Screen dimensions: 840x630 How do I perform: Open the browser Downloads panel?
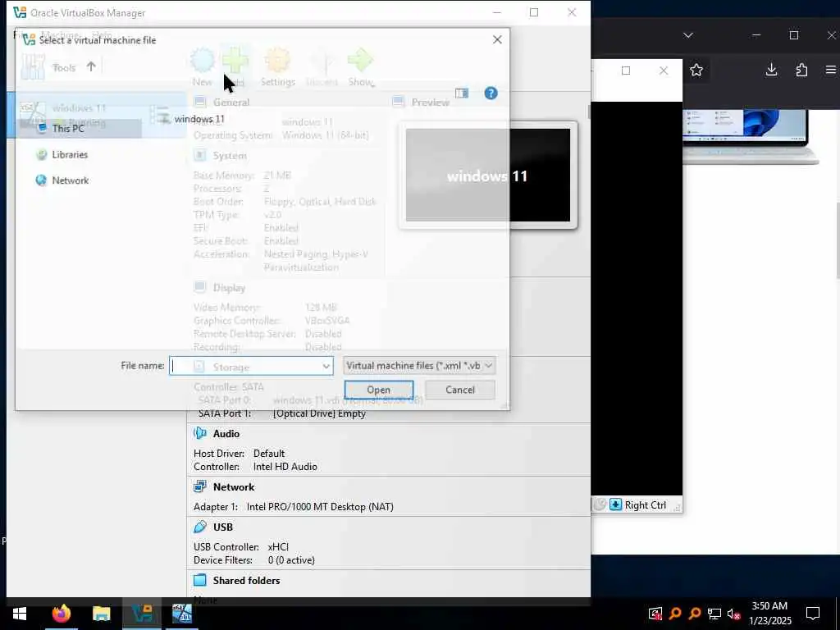771,70
